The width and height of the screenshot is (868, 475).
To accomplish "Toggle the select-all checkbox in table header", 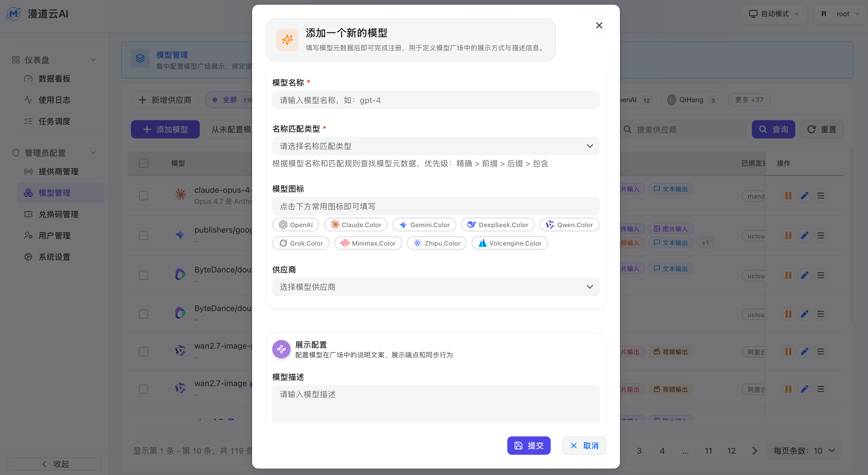I will [x=144, y=164].
